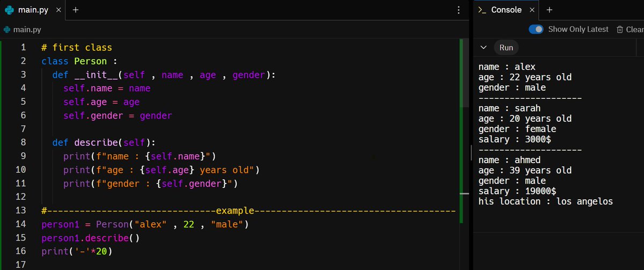Click line number 16 in gutter
Viewport: 644px width, 270px height.
[21, 251]
